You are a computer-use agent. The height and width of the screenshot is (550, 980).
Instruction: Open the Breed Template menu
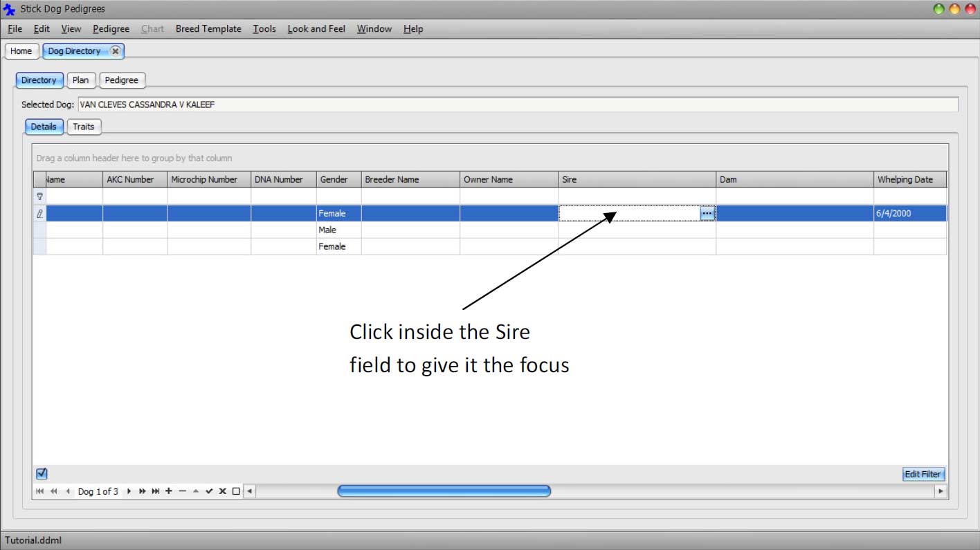pos(208,29)
